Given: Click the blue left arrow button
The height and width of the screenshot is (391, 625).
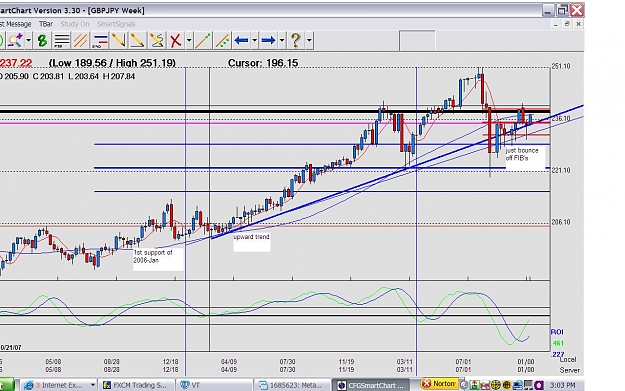Looking at the screenshot, I should coord(242,40).
